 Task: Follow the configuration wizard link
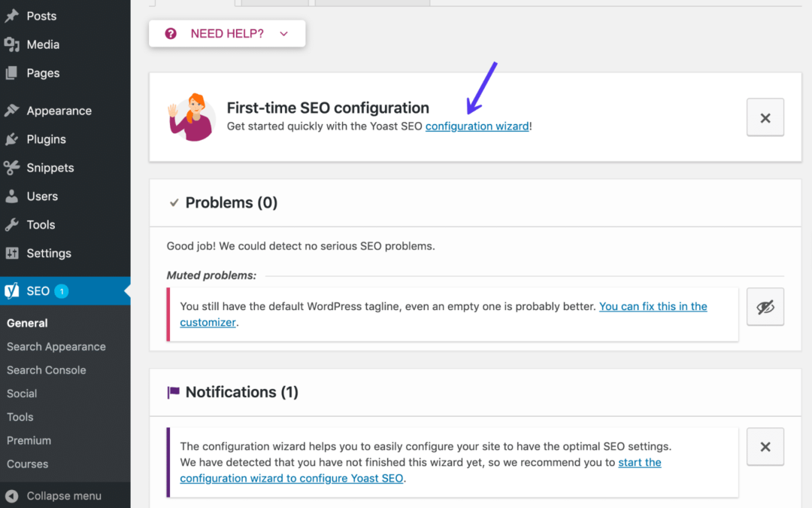click(x=477, y=126)
